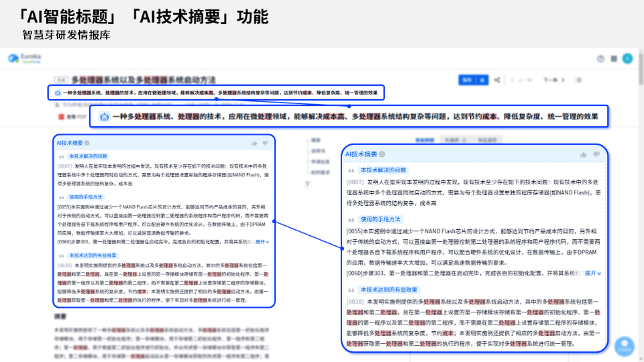
Task: Jump to 说明书 in the side navigation list
Action: point(318,151)
